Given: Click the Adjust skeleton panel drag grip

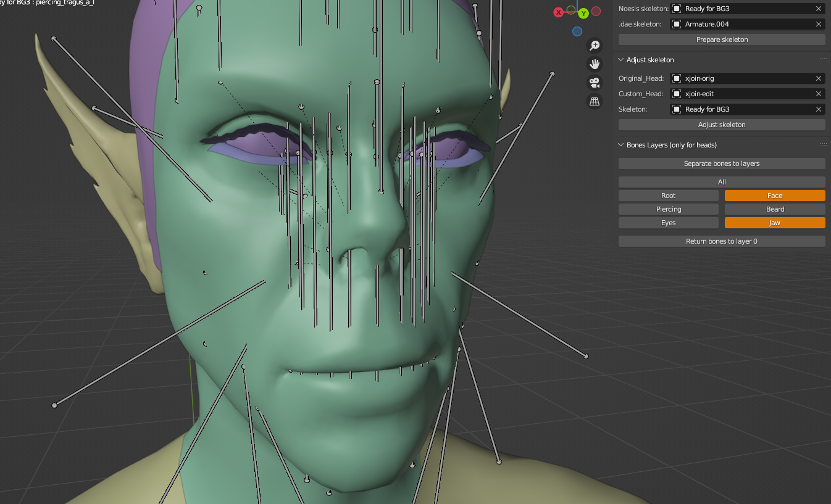Looking at the screenshot, I should 824,60.
